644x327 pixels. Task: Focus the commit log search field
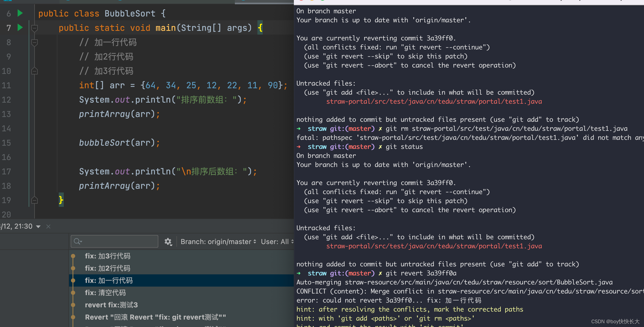[115, 241]
